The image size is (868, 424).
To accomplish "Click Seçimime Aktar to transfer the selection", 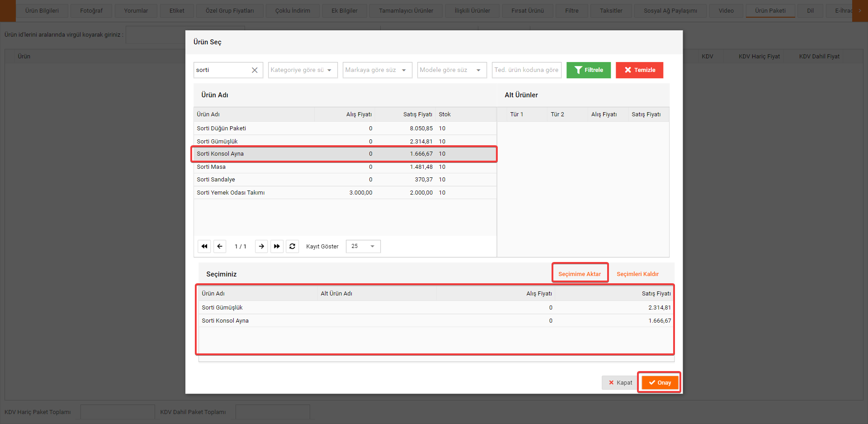I will [x=580, y=274].
